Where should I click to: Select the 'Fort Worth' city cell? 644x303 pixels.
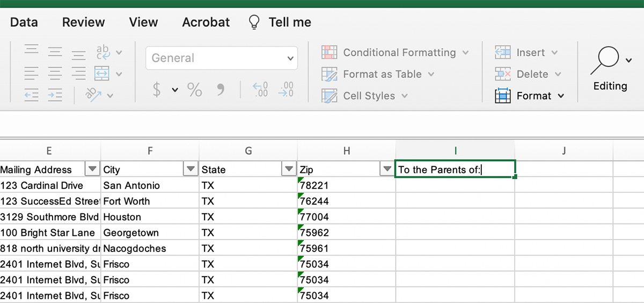150,201
